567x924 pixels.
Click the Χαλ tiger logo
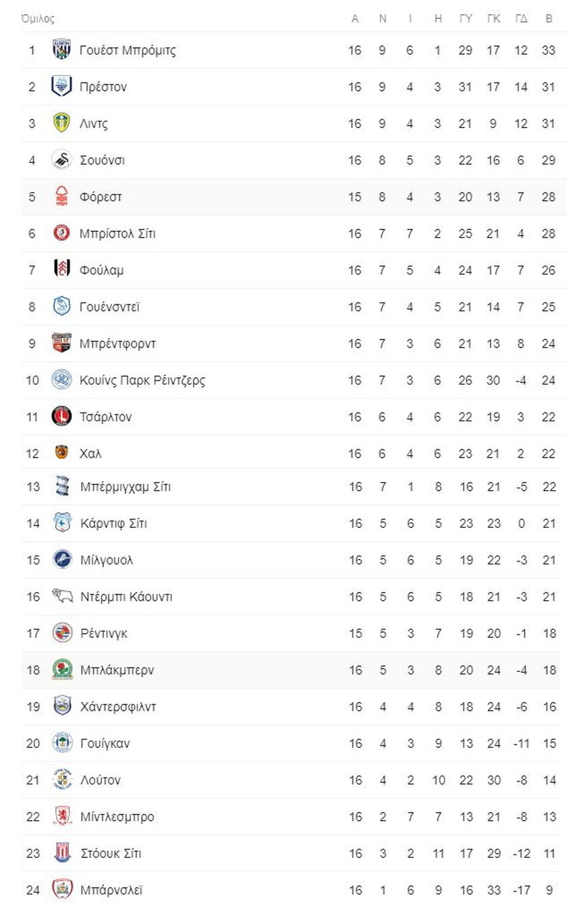tap(61, 453)
